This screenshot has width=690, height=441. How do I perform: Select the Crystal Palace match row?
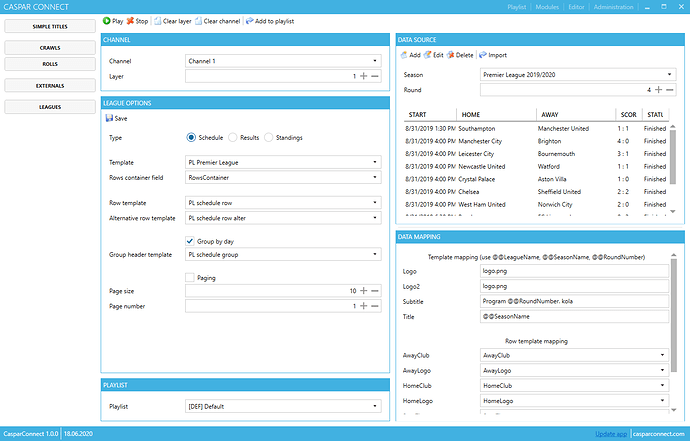(536, 179)
